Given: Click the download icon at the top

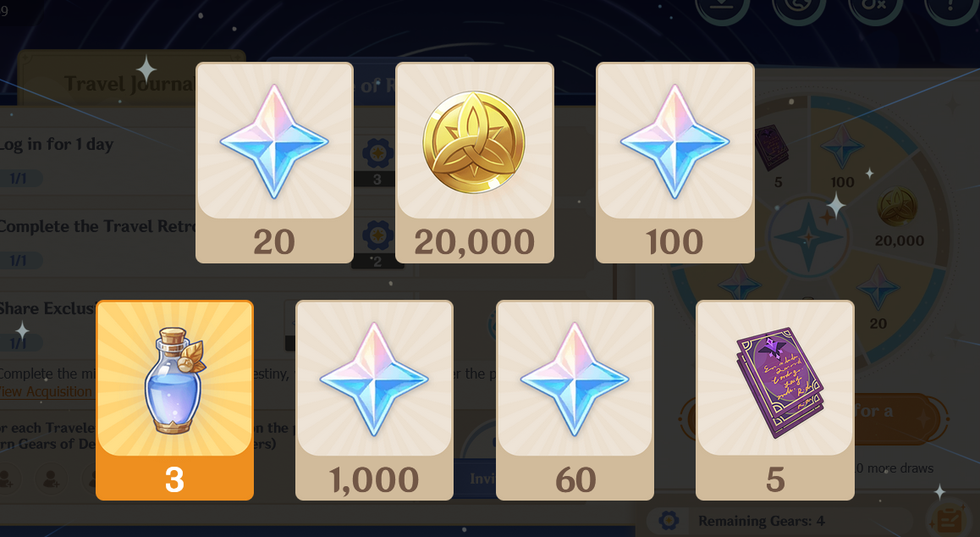Looking at the screenshot, I should click(722, 8).
